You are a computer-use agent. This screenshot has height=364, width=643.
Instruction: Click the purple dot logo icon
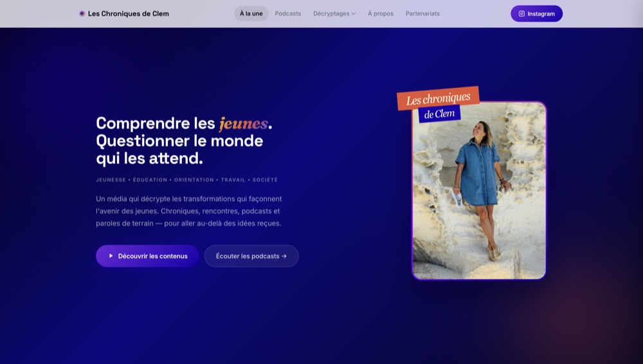[82, 14]
